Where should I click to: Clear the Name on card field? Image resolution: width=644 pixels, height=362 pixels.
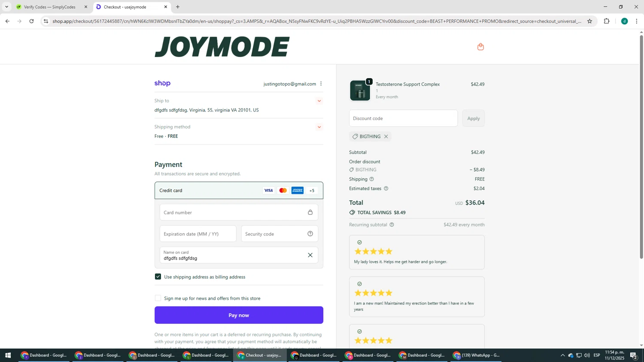(310, 255)
